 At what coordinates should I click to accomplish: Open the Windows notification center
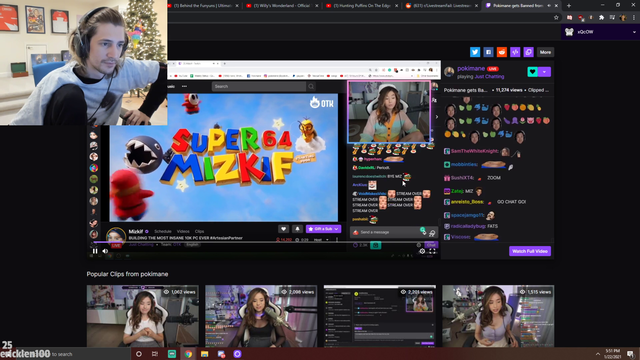pyautogui.click(x=631, y=354)
